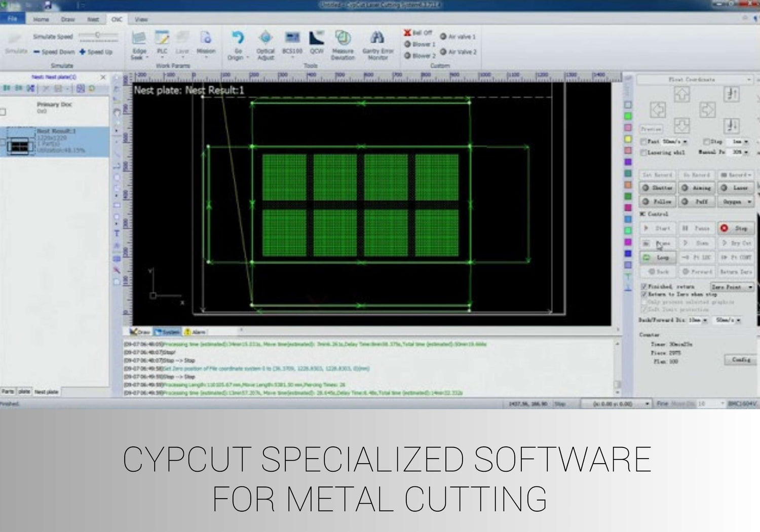Uncheck Return to Zero when stop
Screen dimensions: 760x532
coord(644,294)
